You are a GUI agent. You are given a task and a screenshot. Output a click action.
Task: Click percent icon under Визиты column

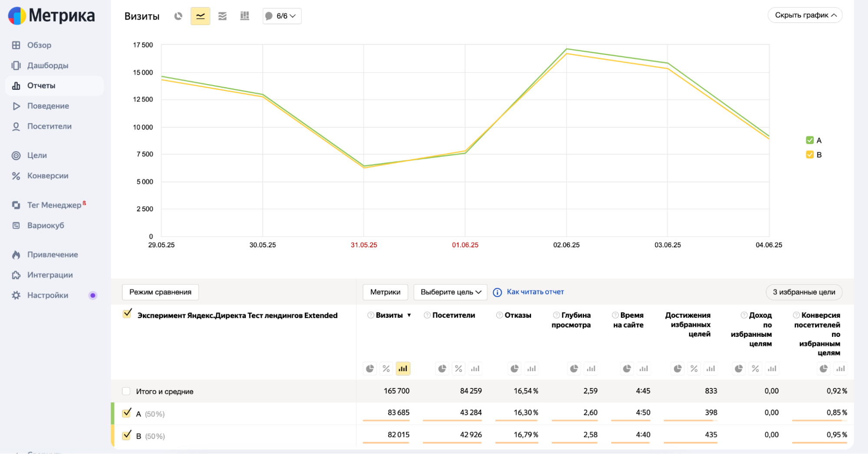[386, 368]
